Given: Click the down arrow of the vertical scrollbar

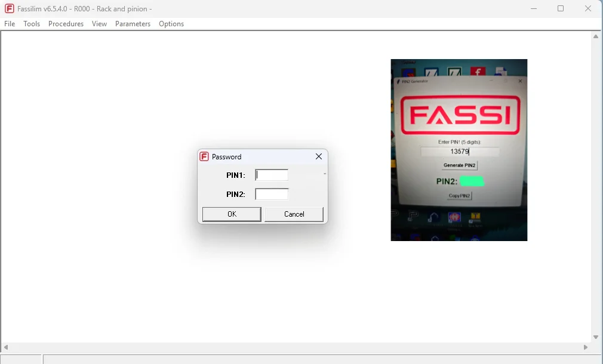Looking at the screenshot, I should [x=596, y=337].
